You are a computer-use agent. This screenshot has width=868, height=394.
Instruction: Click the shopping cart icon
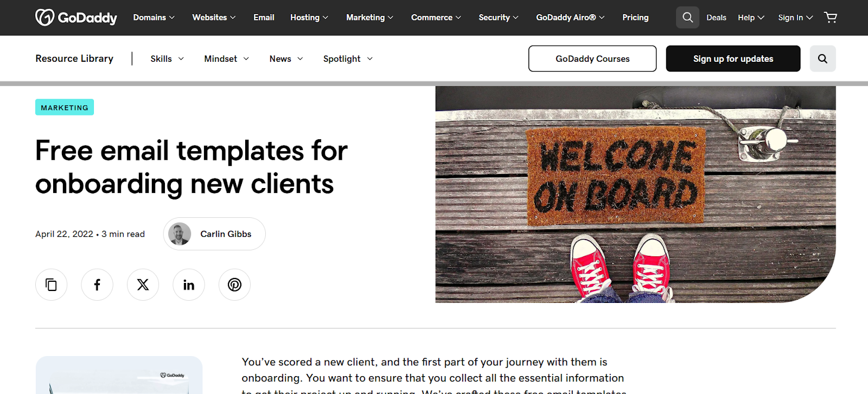pos(831,17)
